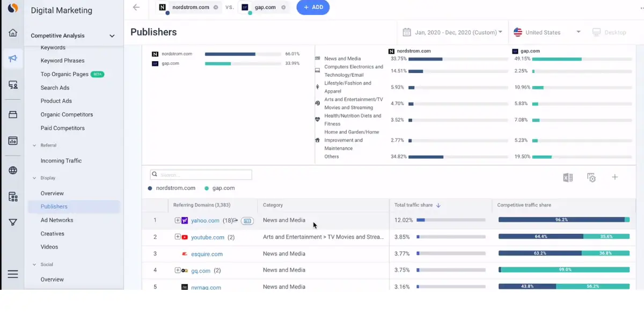Click the calendar icon in date picker
Image resolution: width=644 pixels, height=322 pixels.
tap(407, 32)
